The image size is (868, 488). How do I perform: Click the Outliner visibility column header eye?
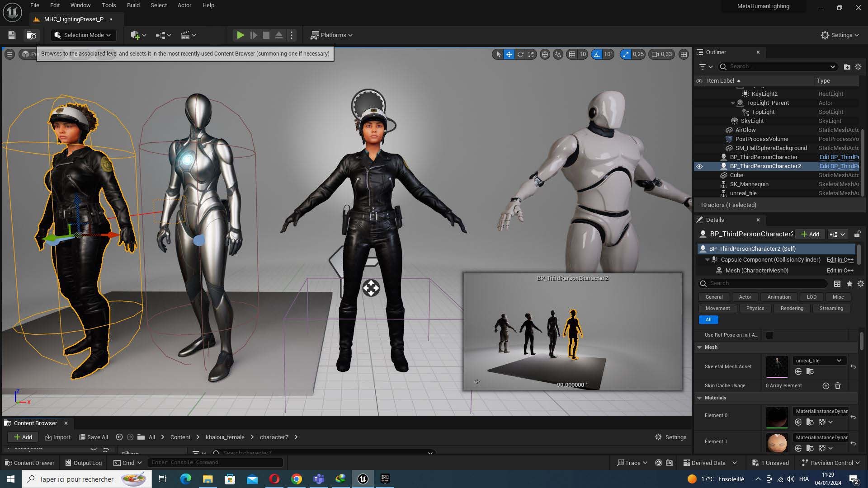[x=699, y=81]
